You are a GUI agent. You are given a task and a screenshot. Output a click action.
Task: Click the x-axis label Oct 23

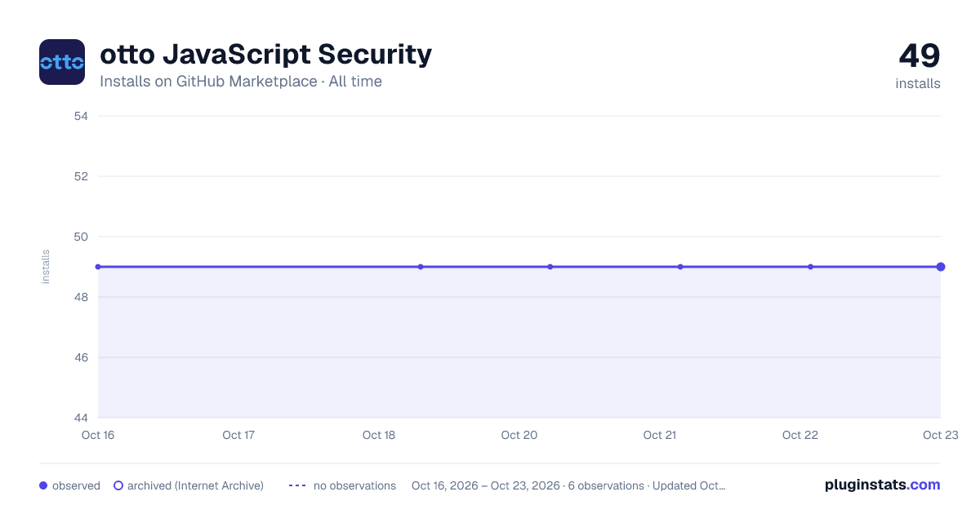pos(939,435)
